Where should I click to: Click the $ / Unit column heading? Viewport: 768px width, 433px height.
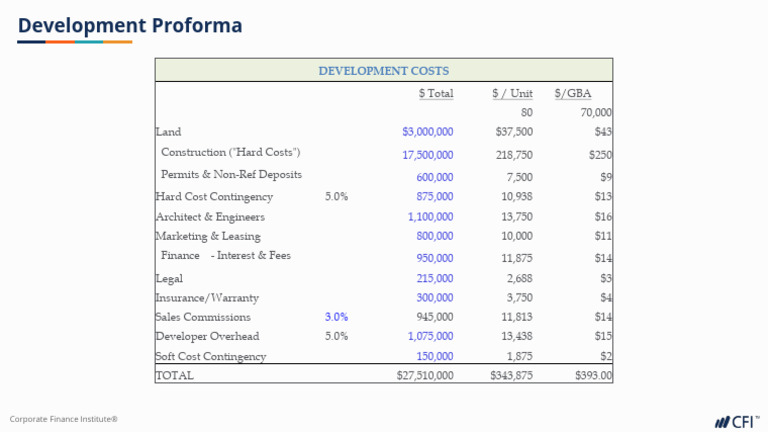tap(512, 94)
